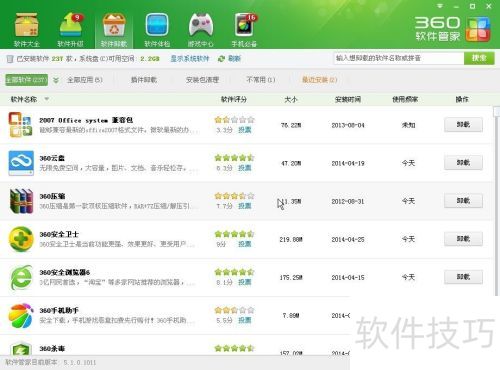Click the green 搜索 search button
The image size is (500, 370).
[479, 58]
